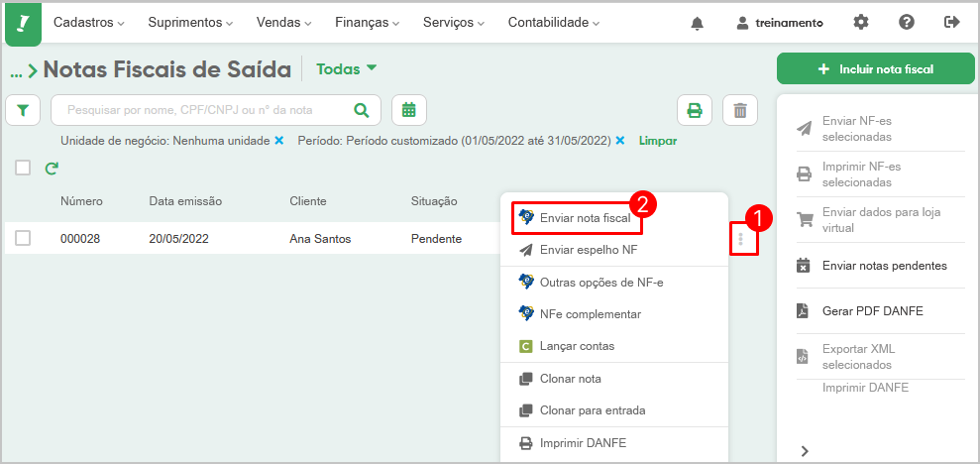Click Incluir nota fiscal button
Viewport: 980px width, 464px height.
coord(876,69)
